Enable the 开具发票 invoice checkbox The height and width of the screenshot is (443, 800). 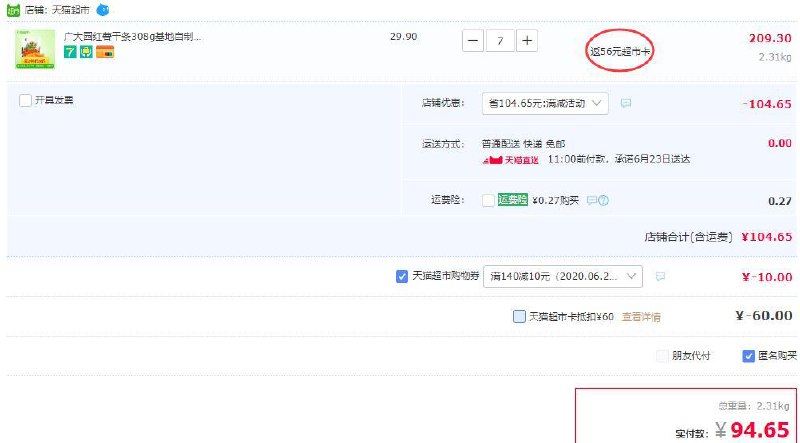point(25,100)
